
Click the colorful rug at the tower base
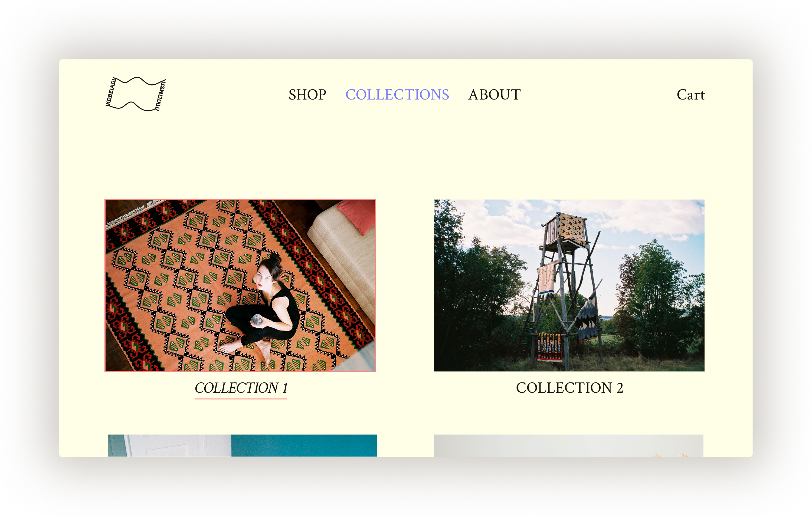tap(549, 347)
